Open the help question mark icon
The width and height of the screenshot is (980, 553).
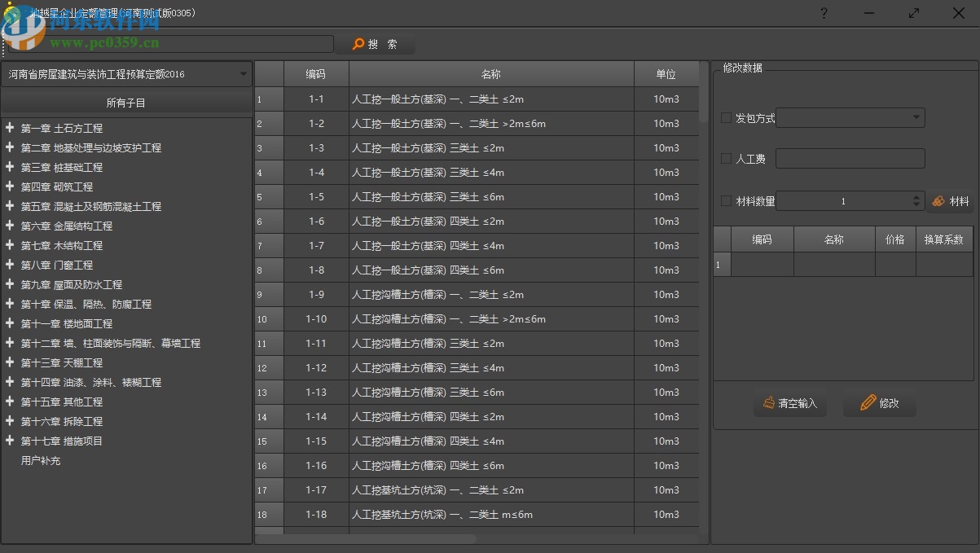pyautogui.click(x=824, y=13)
